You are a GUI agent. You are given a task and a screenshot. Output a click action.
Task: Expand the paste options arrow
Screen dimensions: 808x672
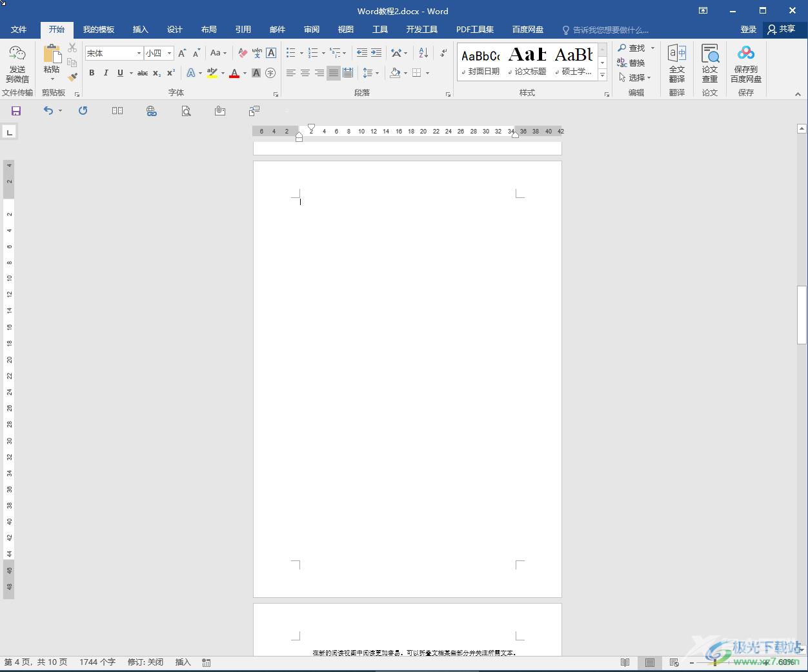click(52, 79)
